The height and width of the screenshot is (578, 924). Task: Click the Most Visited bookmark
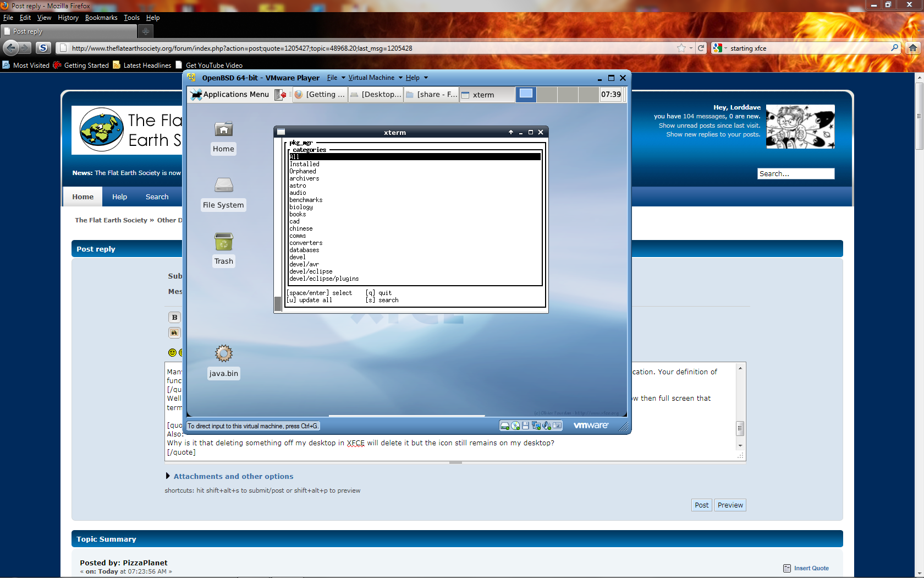[26, 65]
